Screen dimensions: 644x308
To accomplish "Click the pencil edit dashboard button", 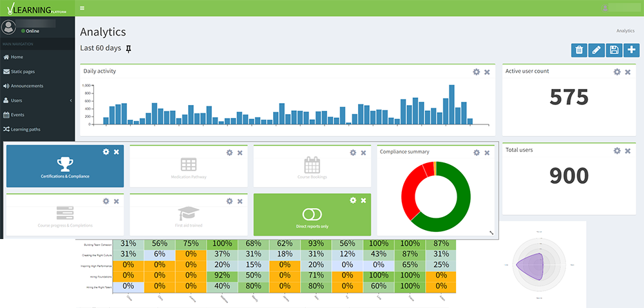I will pos(596,50).
